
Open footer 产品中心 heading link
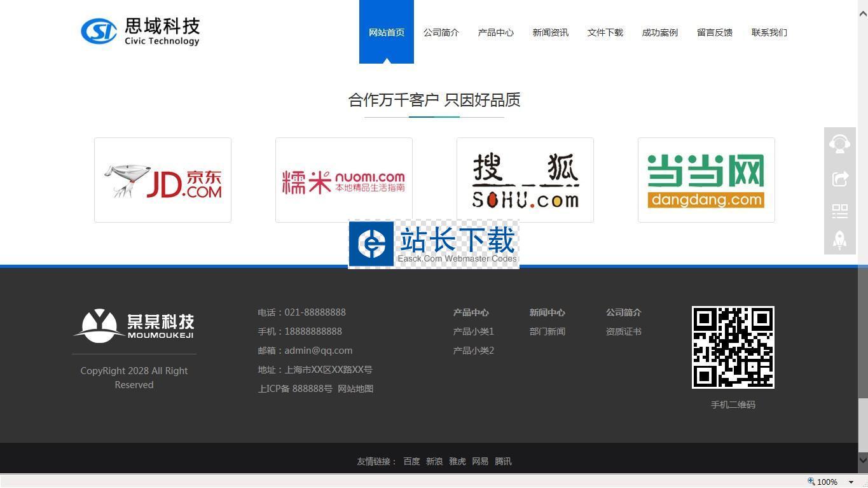coord(471,312)
